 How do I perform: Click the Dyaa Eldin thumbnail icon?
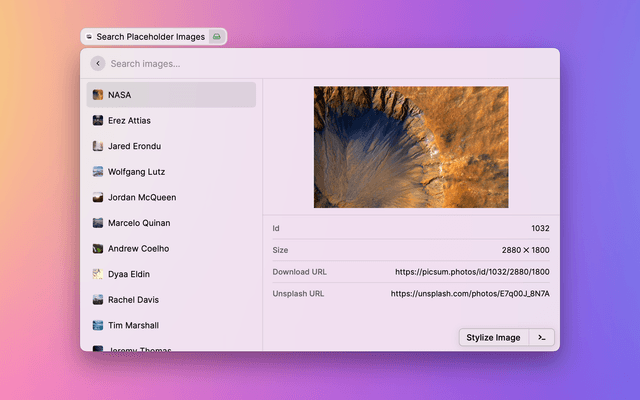[x=98, y=274]
